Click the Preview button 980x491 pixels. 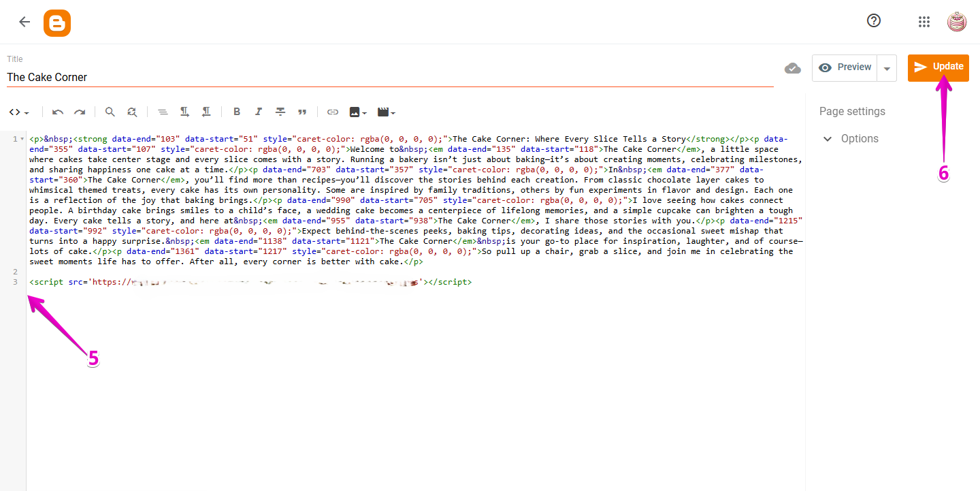[x=844, y=67]
